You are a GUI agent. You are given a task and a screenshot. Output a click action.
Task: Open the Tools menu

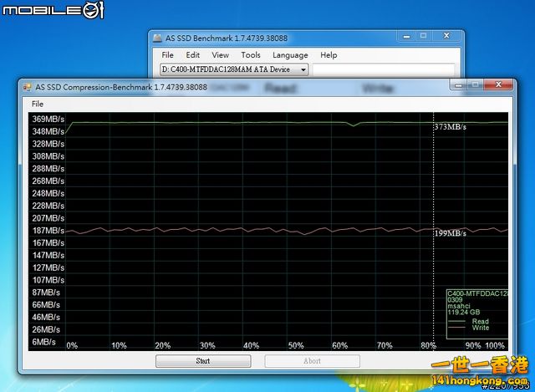coord(251,55)
